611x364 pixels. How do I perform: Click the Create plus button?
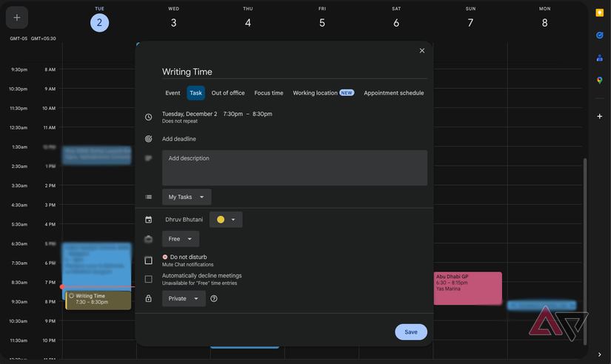tap(16, 18)
